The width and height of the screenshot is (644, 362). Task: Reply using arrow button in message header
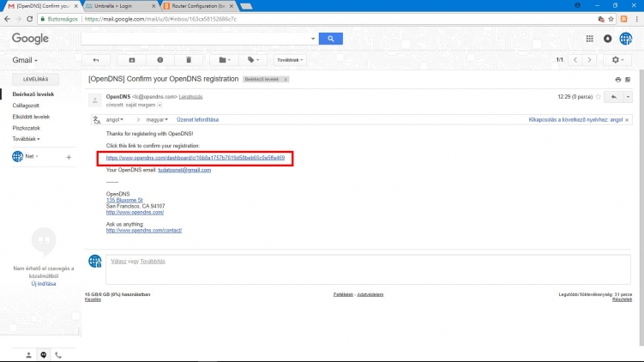click(x=614, y=97)
